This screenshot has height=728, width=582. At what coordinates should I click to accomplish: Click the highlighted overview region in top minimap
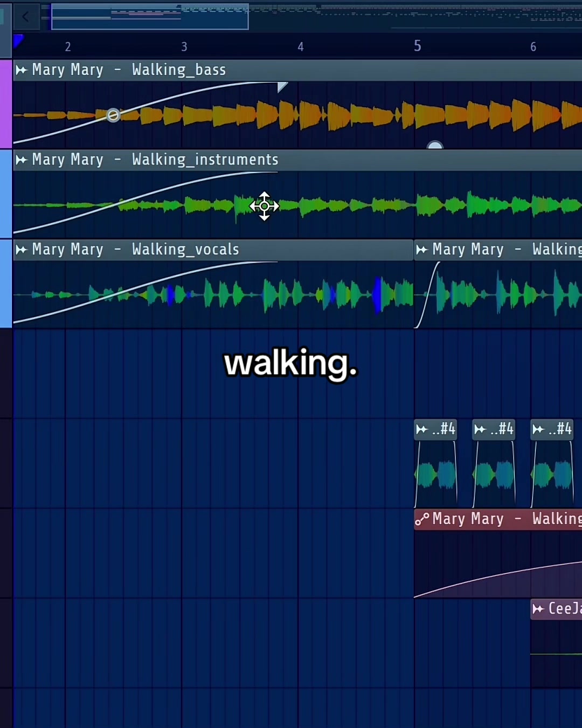[x=150, y=17]
